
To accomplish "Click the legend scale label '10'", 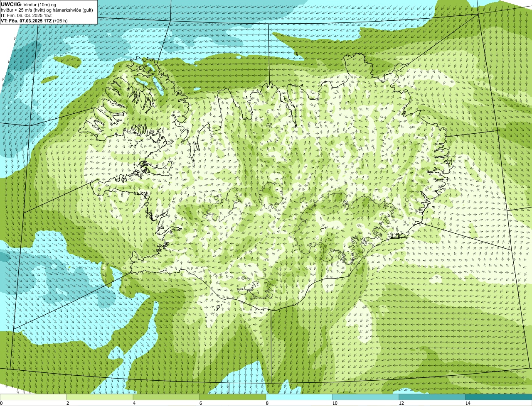I will click(335, 403).
